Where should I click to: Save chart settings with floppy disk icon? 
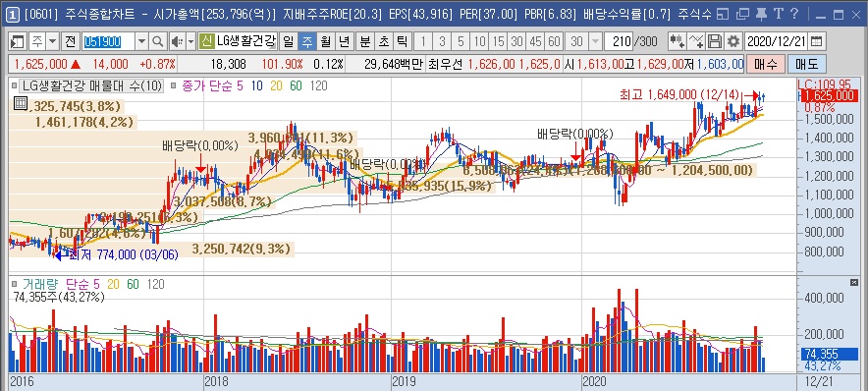point(715,41)
